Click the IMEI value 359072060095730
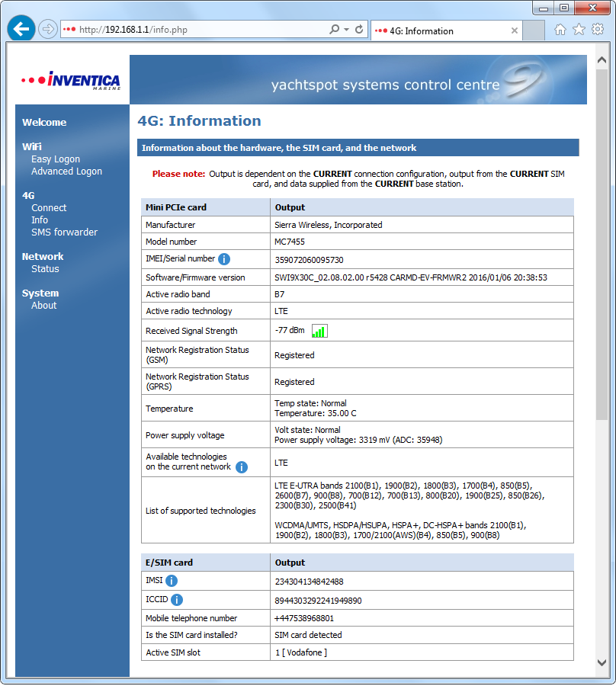The height and width of the screenshot is (686, 616). [309, 260]
